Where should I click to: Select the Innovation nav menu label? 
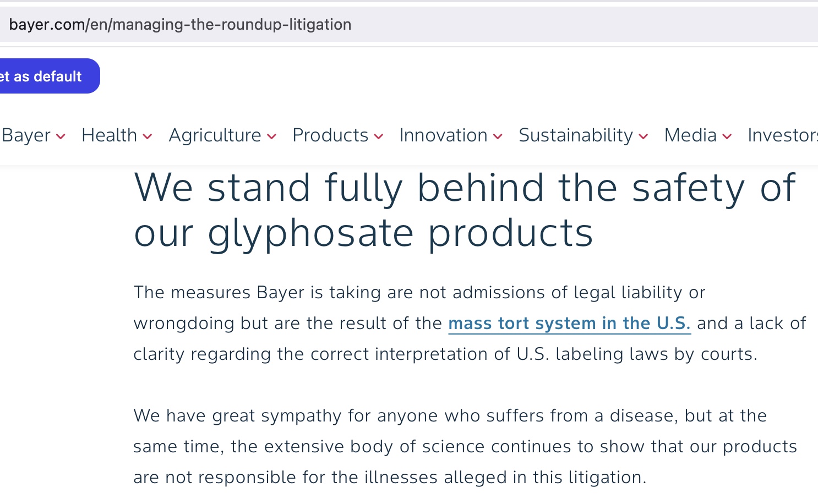tap(443, 135)
